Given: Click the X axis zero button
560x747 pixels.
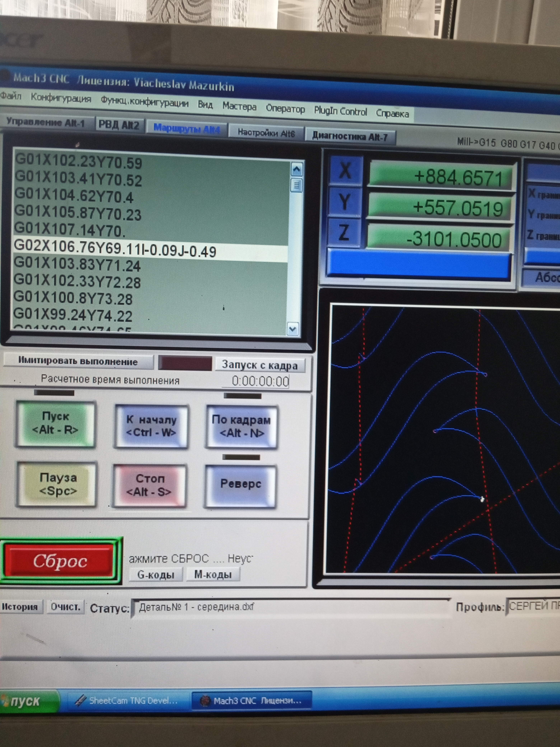Looking at the screenshot, I should 345,171.
